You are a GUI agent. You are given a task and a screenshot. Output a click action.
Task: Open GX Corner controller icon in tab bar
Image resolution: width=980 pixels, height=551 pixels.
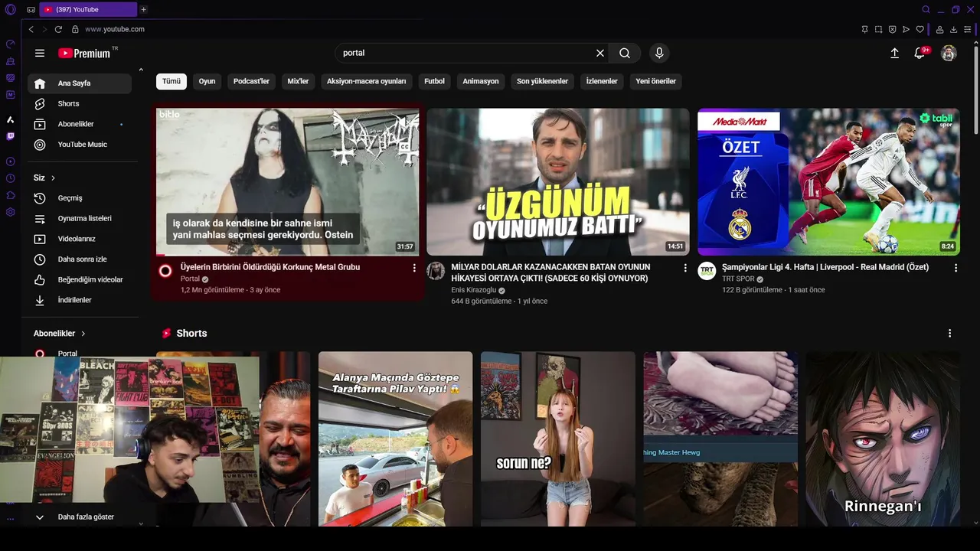click(31, 10)
